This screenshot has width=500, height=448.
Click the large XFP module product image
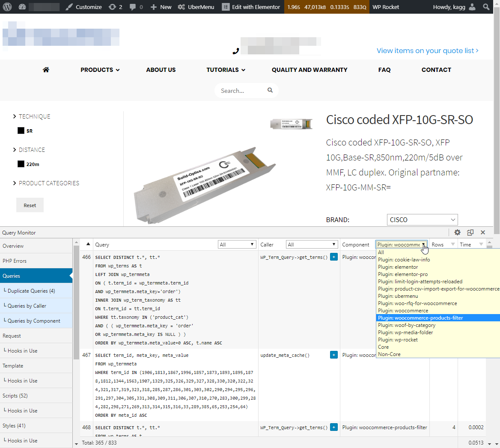coord(204,185)
